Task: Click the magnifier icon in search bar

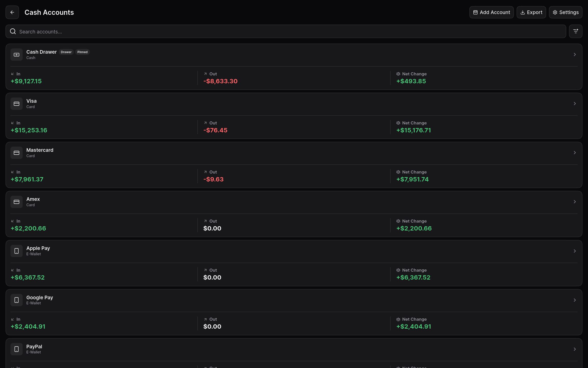Action: pos(13,31)
